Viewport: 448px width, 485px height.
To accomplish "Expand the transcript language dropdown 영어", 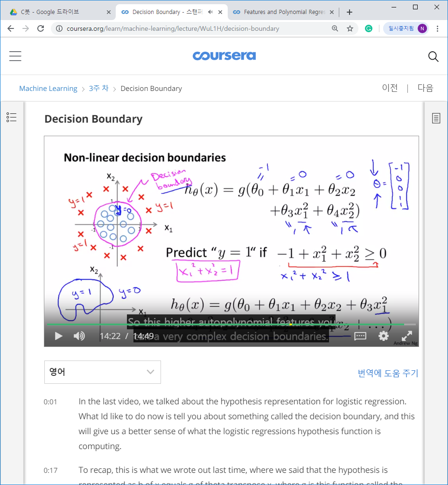I will [x=103, y=372].
